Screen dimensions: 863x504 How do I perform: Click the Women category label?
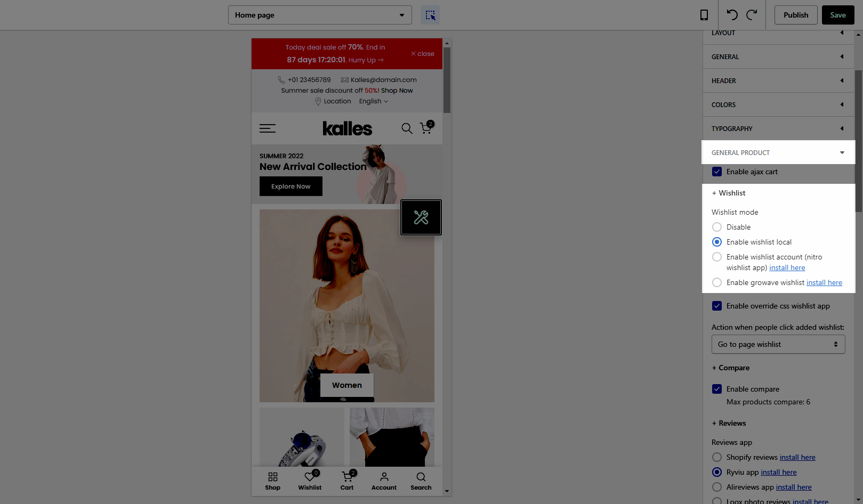pyautogui.click(x=347, y=385)
